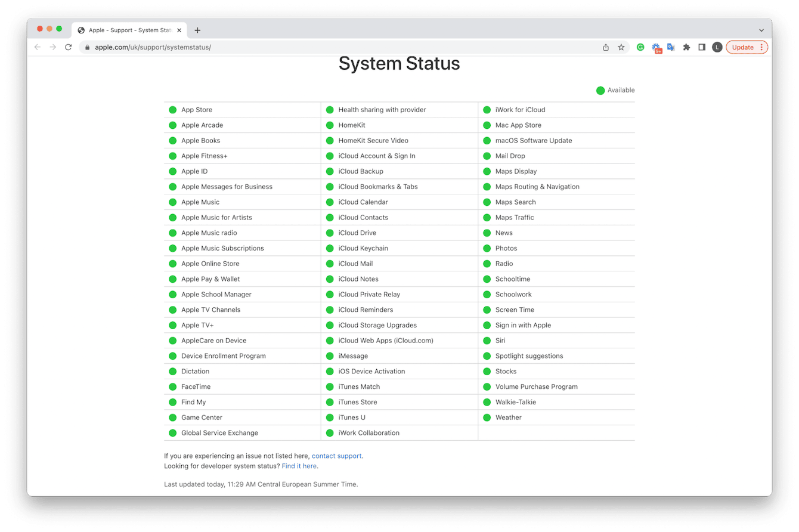799x532 pixels.
Task: Reload the page with the refresh icon
Action: [68, 47]
